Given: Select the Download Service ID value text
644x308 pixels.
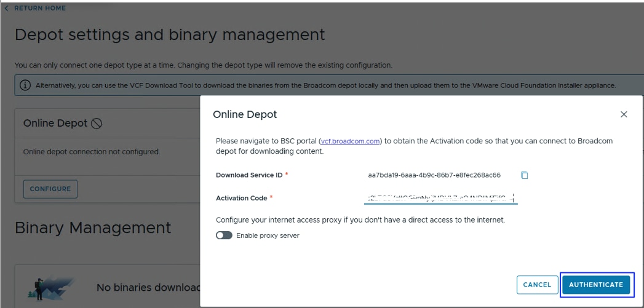Looking at the screenshot, I should 434,175.
